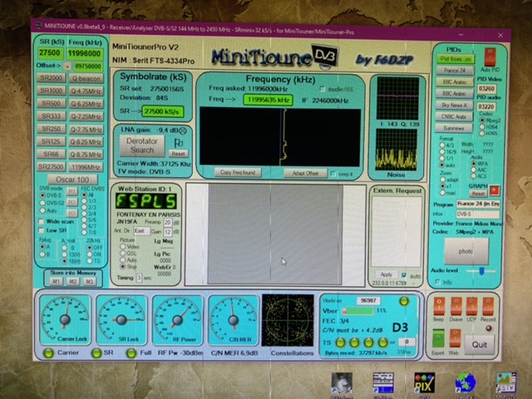The height and width of the screenshot is (399, 532).
Task: Toggle the Dsave switch icon
Action: point(455,306)
